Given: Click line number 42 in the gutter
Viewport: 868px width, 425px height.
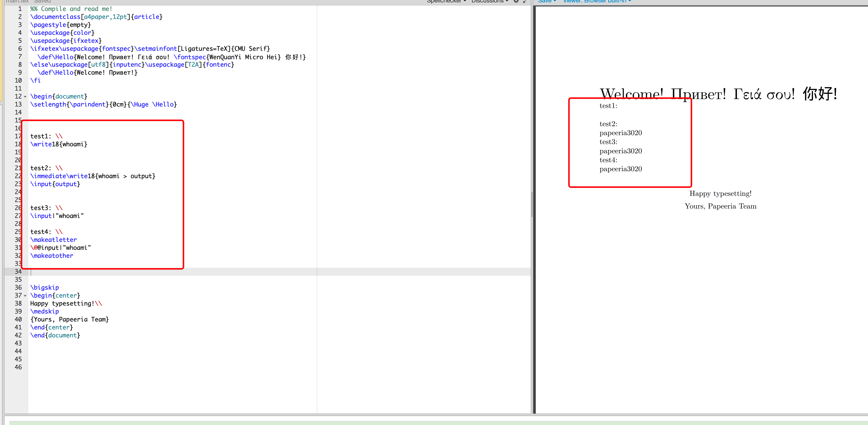Looking at the screenshot, I should pos(18,335).
